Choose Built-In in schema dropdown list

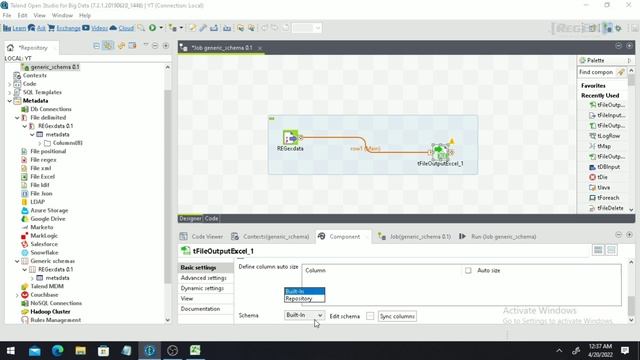point(304,291)
